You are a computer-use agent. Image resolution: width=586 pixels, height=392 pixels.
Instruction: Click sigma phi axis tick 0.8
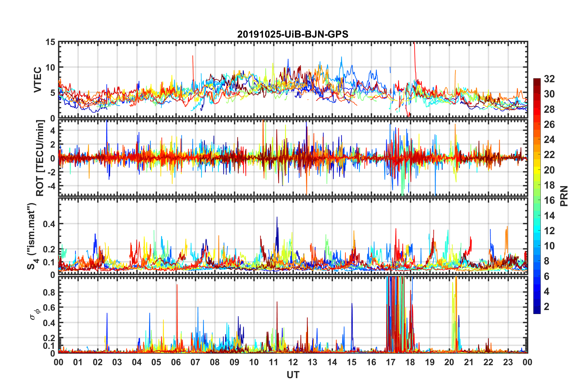point(49,292)
